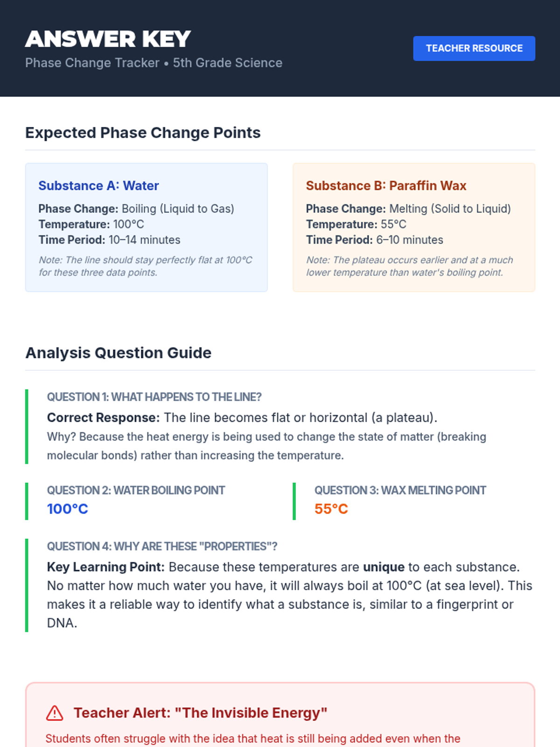The width and height of the screenshot is (560, 747).
Task: Click the Question 2 water boiling point label
Action: tap(136, 491)
